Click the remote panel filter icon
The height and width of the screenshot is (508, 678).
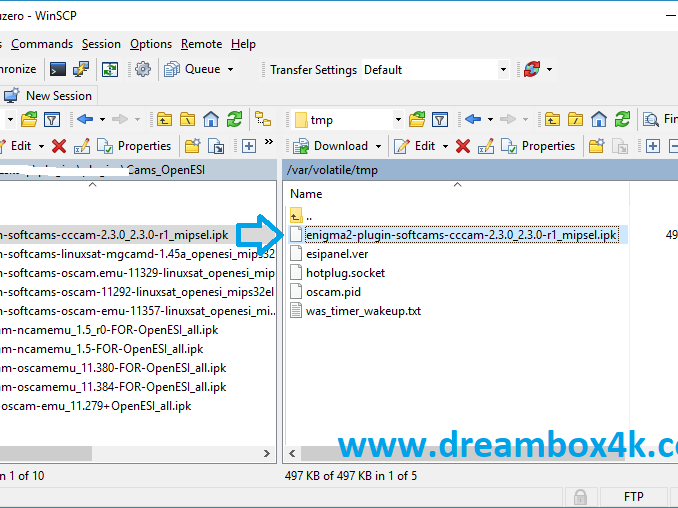[x=440, y=119]
